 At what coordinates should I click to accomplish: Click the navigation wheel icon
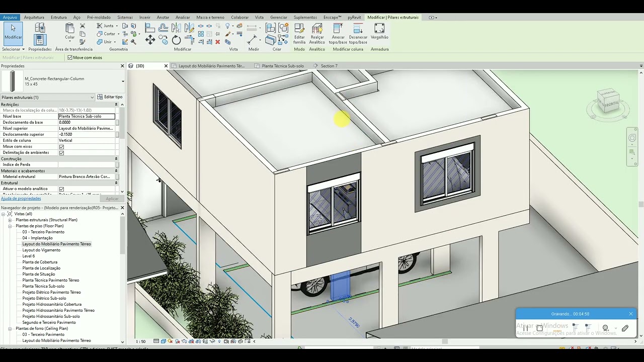(632, 138)
